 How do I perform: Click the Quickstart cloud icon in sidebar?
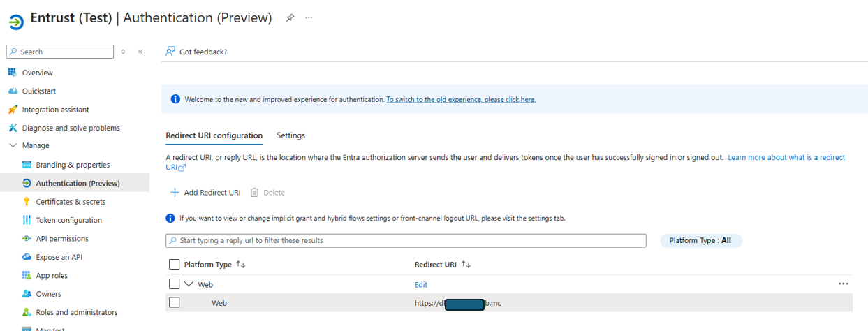click(x=13, y=91)
